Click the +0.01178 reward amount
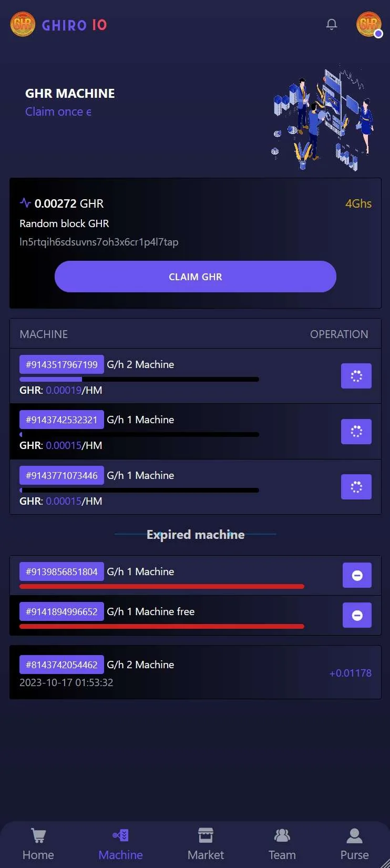The width and height of the screenshot is (390, 868). 350,673
